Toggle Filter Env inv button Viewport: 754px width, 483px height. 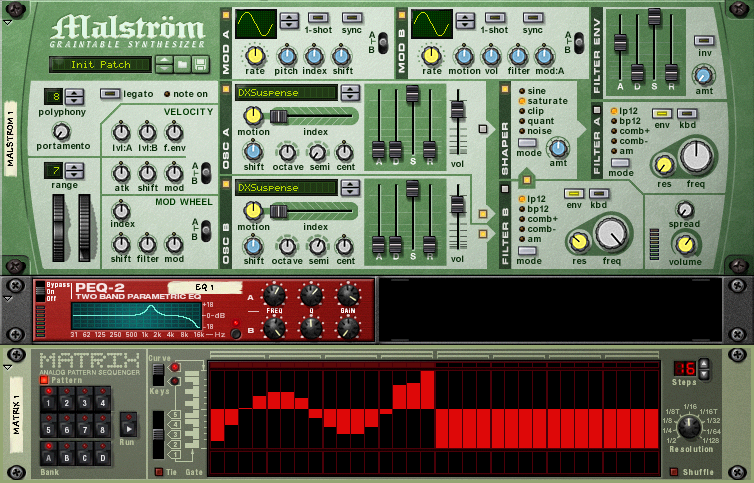click(x=703, y=40)
